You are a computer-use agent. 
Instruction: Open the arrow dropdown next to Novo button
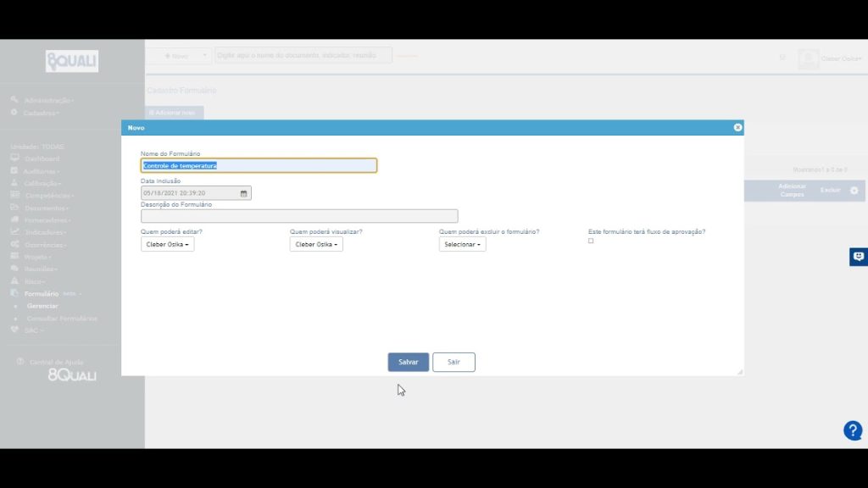point(204,55)
